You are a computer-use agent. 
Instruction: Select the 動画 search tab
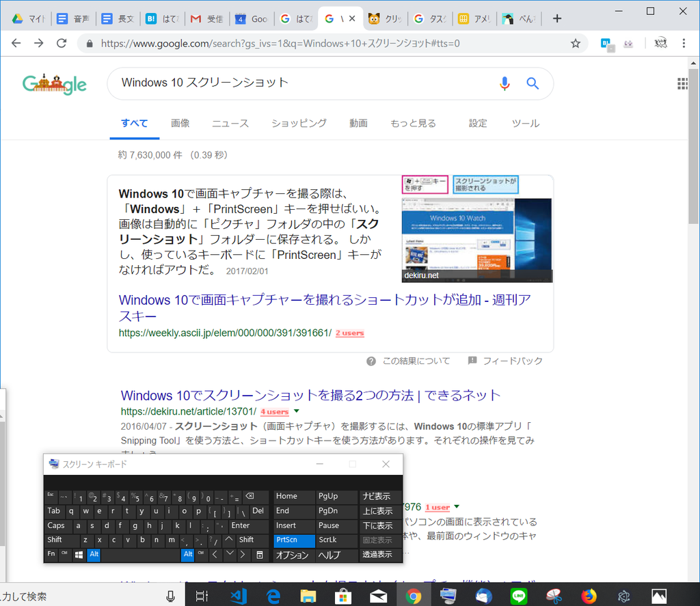[x=358, y=123]
